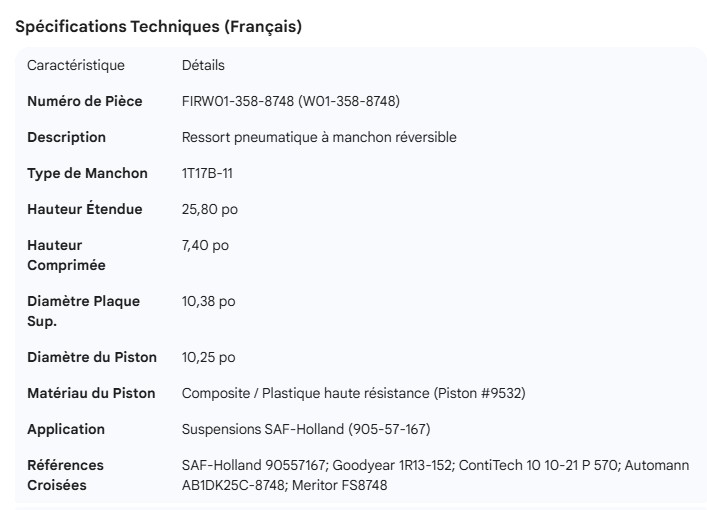
Task: Click the Références Croisées row label
Action: (x=65, y=475)
